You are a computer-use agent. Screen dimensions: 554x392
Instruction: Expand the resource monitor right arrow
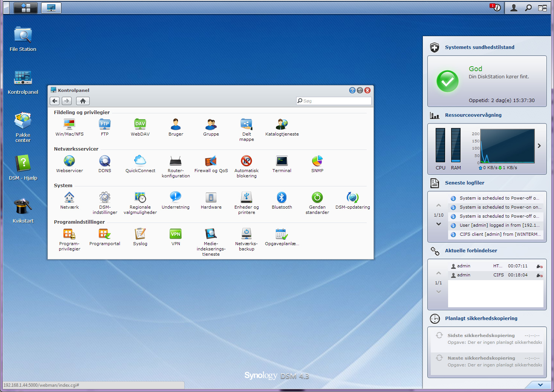pos(539,146)
